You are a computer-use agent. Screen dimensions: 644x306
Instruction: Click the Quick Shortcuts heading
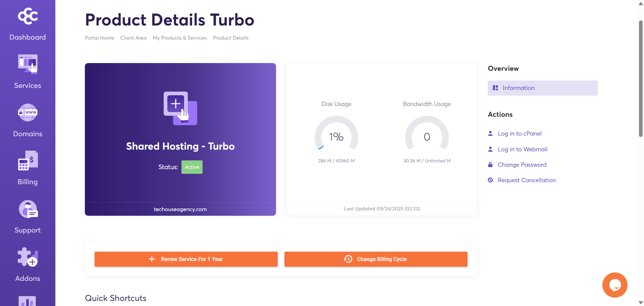click(116, 298)
